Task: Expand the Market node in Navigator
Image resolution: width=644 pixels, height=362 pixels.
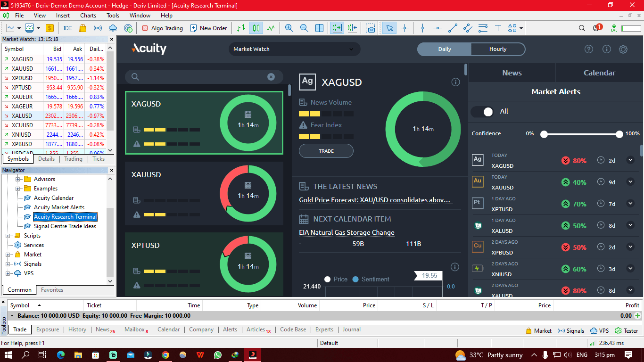Action: [x=8, y=255]
